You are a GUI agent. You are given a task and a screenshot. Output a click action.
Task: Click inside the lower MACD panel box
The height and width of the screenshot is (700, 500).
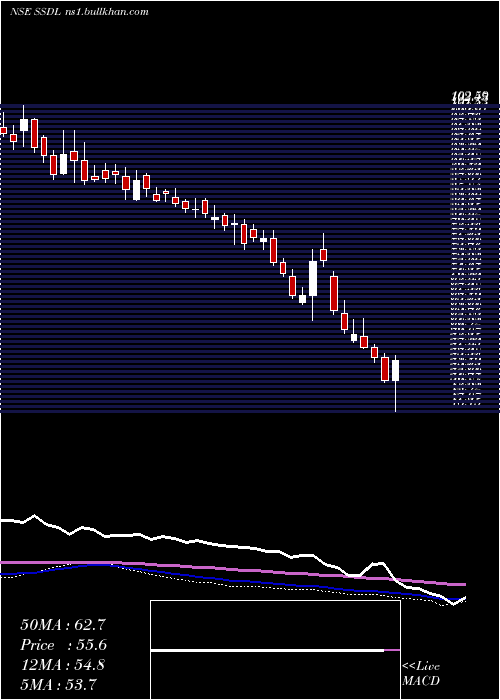point(275,675)
